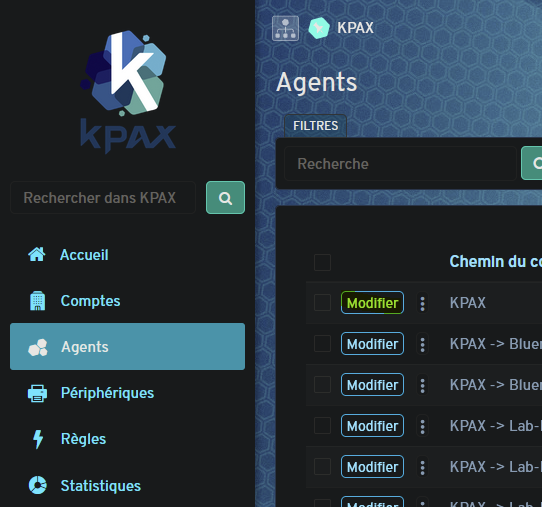Click the Comptes building icon
This screenshot has height=507, width=542.
pyautogui.click(x=37, y=301)
